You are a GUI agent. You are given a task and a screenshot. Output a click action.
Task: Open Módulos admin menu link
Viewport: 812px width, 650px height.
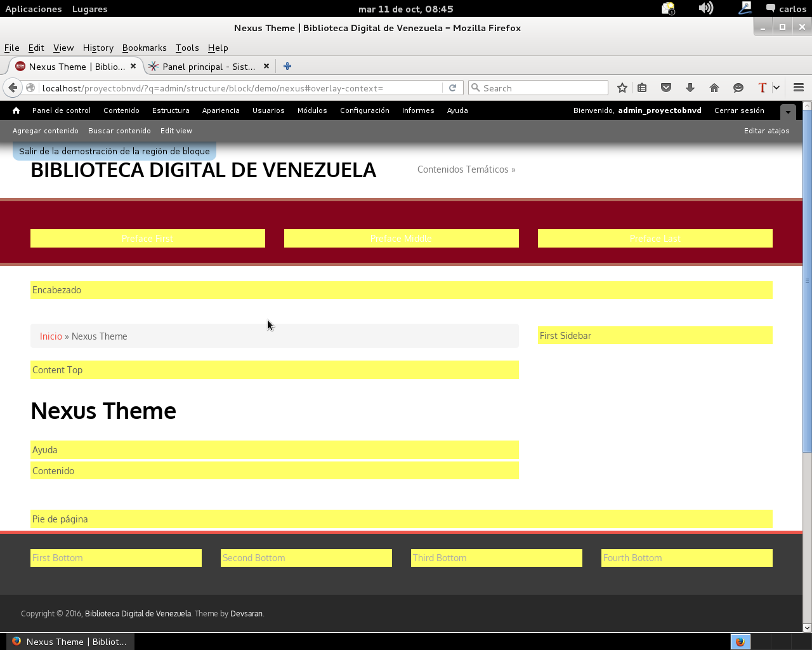coord(312,110)
